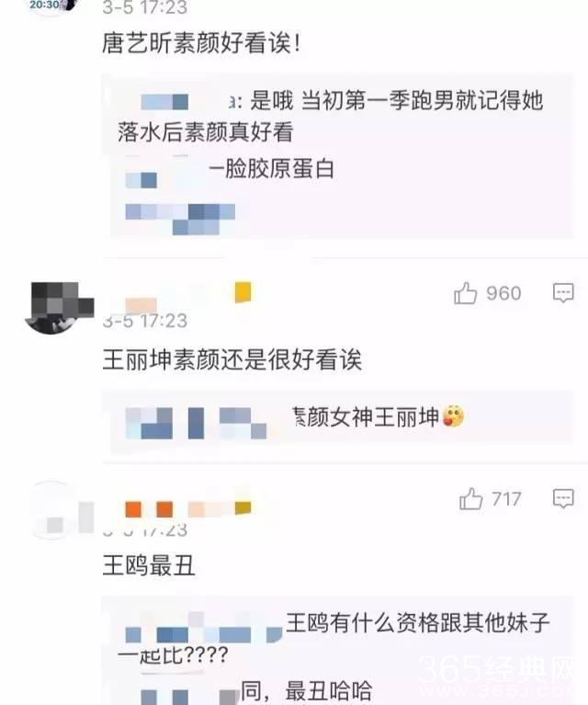
Task: Open the yellow member badge above 王丽坤素颜 comment
Action: tap(243, 292)
